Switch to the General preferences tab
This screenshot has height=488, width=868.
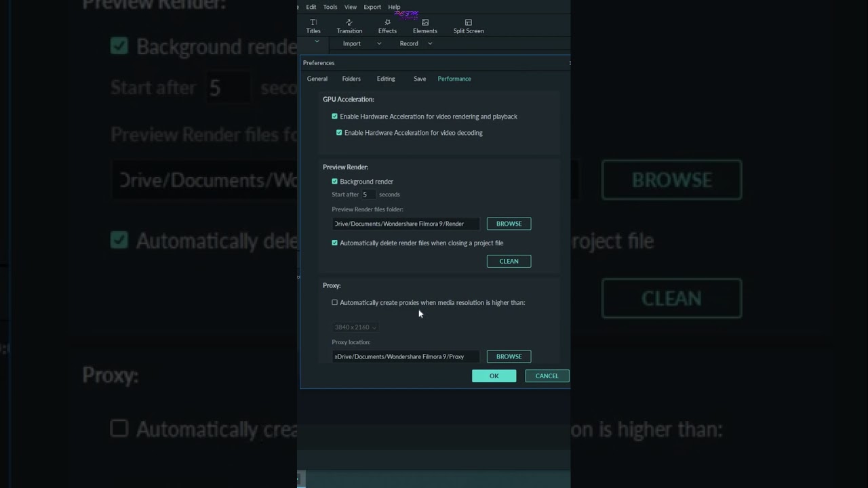click(x=317, y=79)
